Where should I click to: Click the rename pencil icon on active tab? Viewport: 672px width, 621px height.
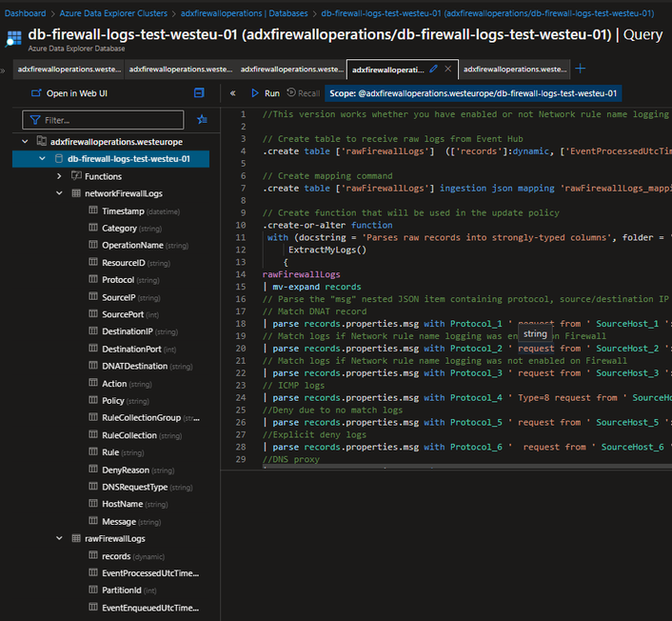coord(433,69)
